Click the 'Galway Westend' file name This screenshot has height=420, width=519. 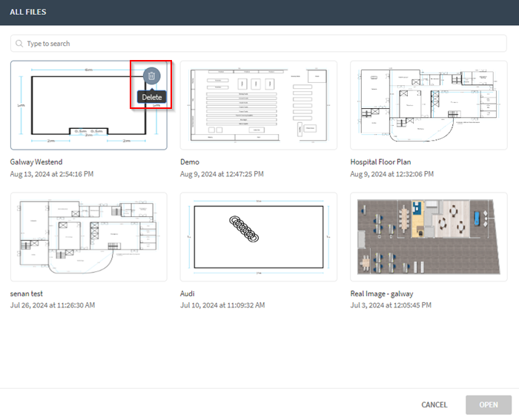tap(36, 161)
